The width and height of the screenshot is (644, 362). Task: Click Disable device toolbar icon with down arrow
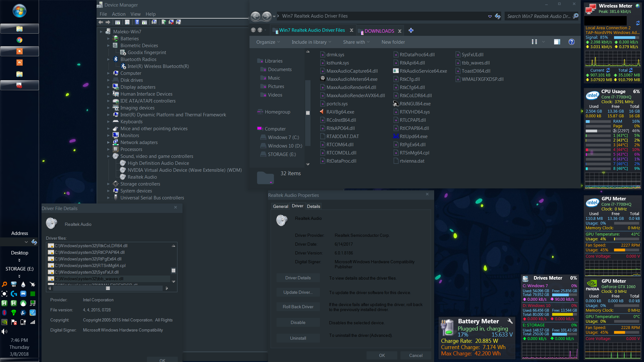[x=178, y=22]
